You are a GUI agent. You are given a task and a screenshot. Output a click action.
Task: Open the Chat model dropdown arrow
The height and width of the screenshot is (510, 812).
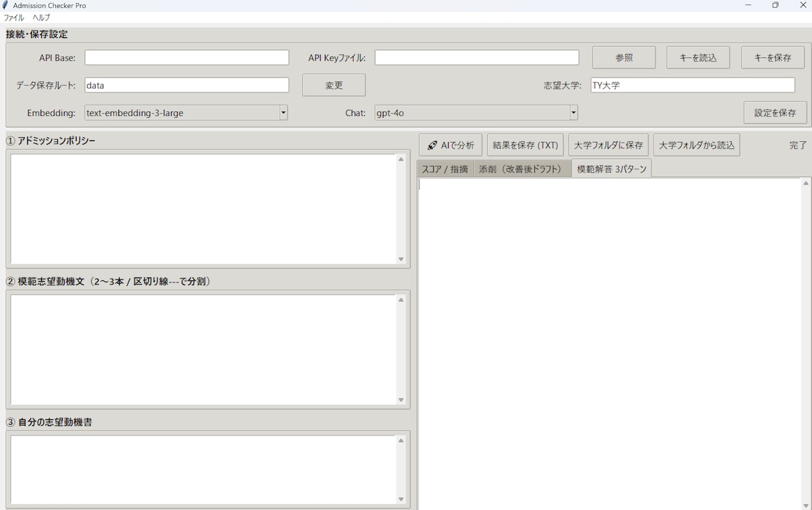tap(573, 113)
